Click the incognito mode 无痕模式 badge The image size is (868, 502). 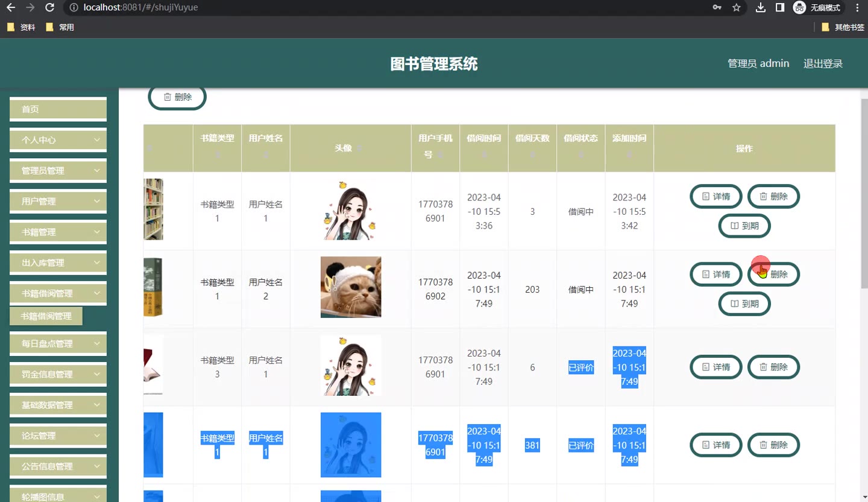[817, 8]
